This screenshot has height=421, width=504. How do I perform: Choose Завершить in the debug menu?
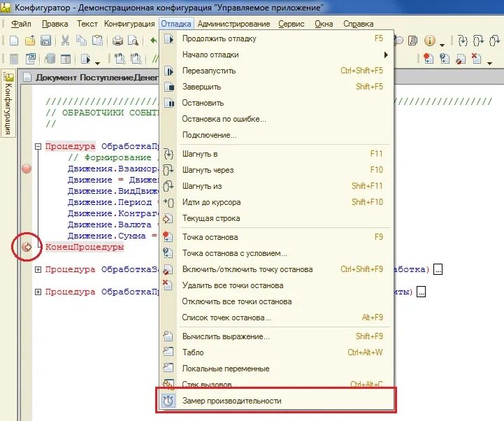point(276,87)
